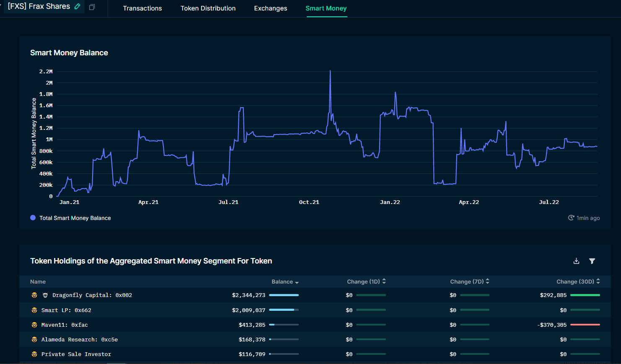Sort the table by Change (7D)
Viewport: 621px width, 364px height.
click(470, 282)
